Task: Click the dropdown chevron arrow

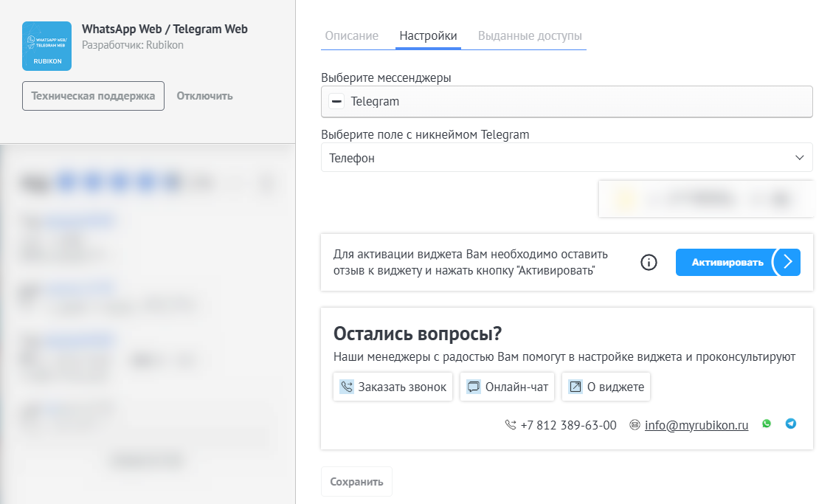Action: coord(799,158)
